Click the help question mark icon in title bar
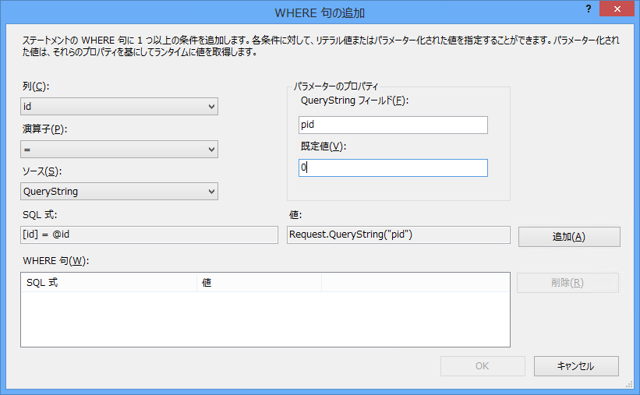Screen dimensions: 640x395 588,9
